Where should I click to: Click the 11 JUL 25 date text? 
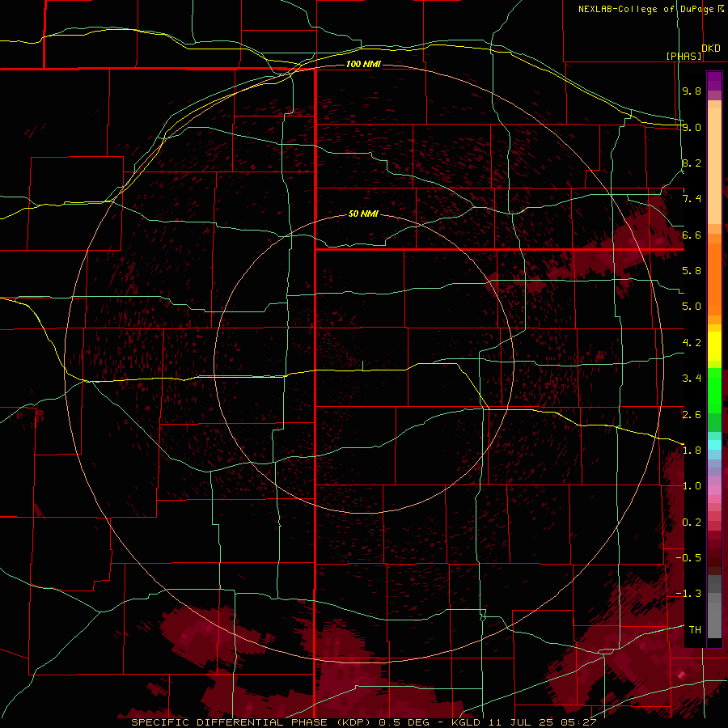(519, 722)
